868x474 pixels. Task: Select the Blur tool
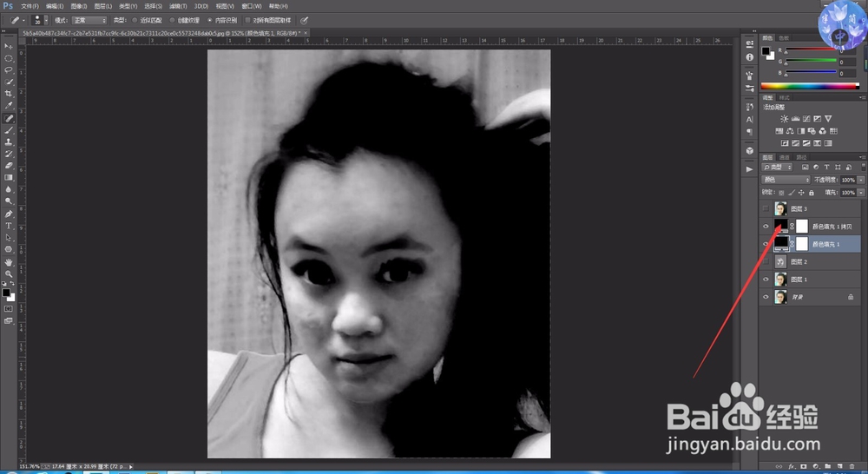click(x=9, y=189)
